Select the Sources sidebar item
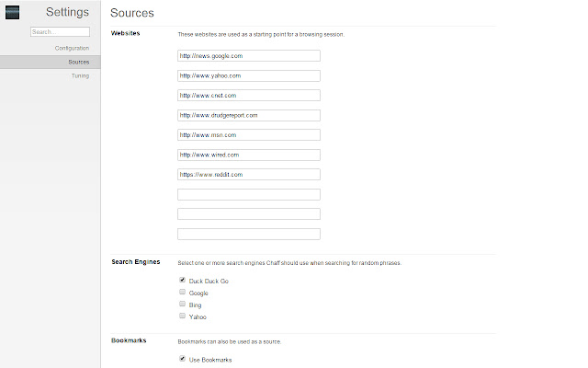 pos(78,62)
